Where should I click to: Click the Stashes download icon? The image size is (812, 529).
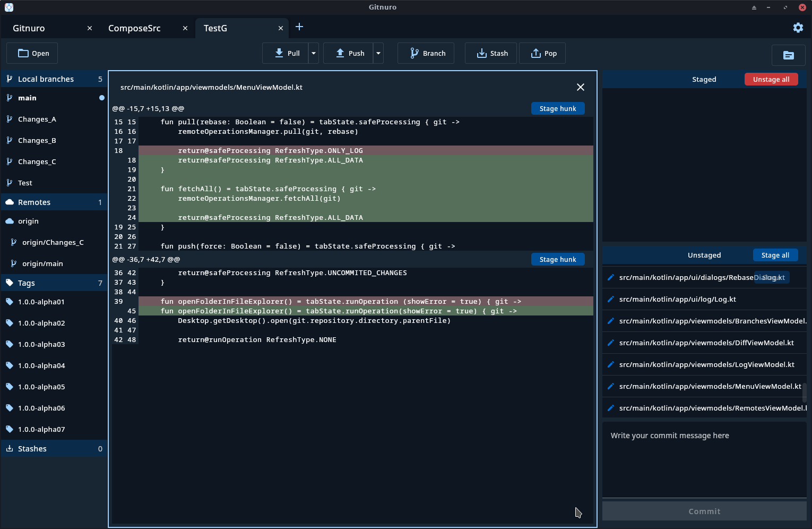click(10, 448)
